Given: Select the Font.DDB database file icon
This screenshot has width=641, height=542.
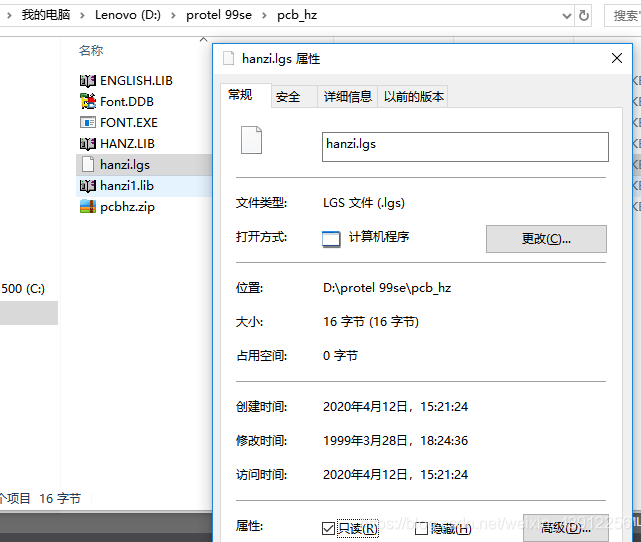Looking at the screenshot, I should (87, 101).
